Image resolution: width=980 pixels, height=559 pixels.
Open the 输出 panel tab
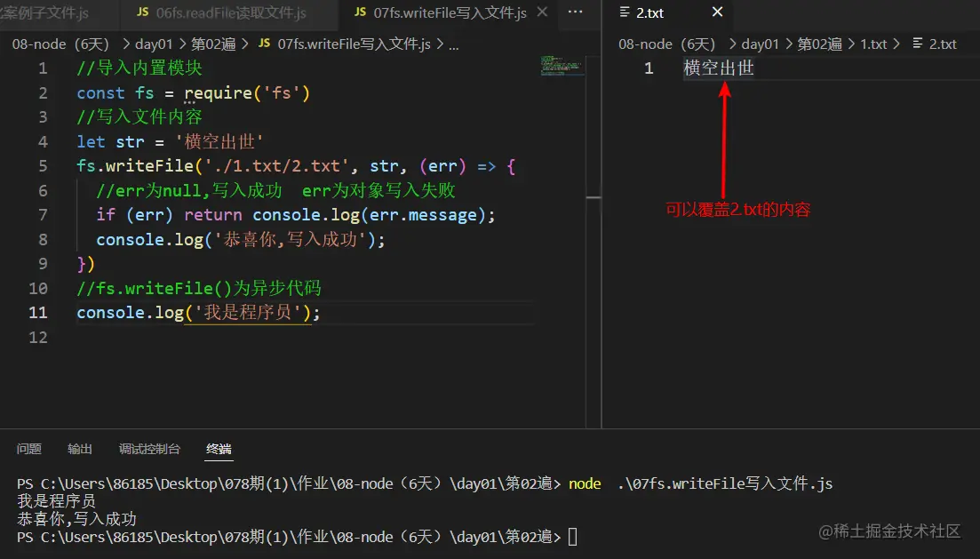point(79,449)
